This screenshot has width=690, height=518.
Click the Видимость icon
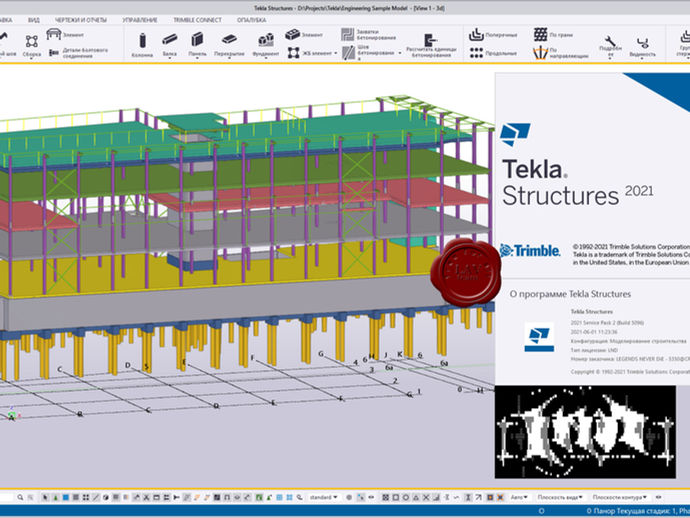642,42
